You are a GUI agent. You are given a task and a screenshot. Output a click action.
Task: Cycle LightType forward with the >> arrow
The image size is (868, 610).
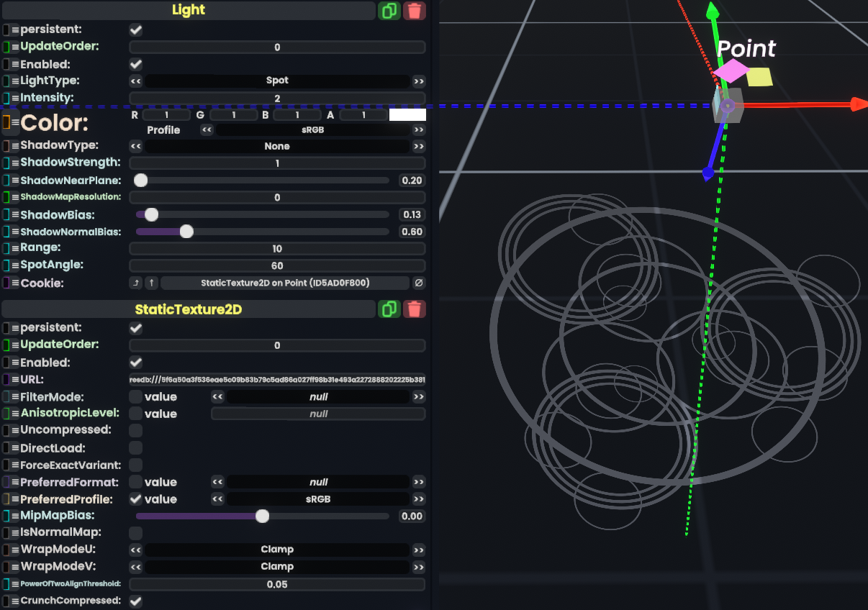click(x=418, y=81)
